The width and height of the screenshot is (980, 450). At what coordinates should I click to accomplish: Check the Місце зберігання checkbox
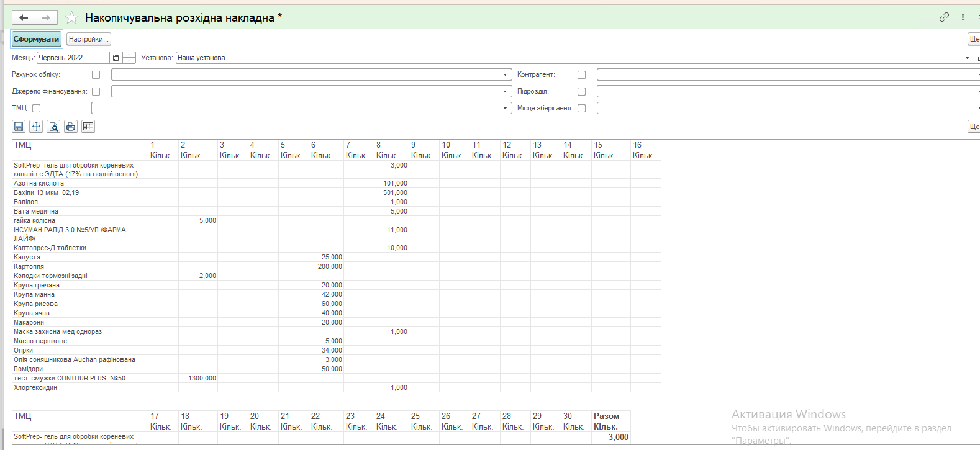[581, 108]
